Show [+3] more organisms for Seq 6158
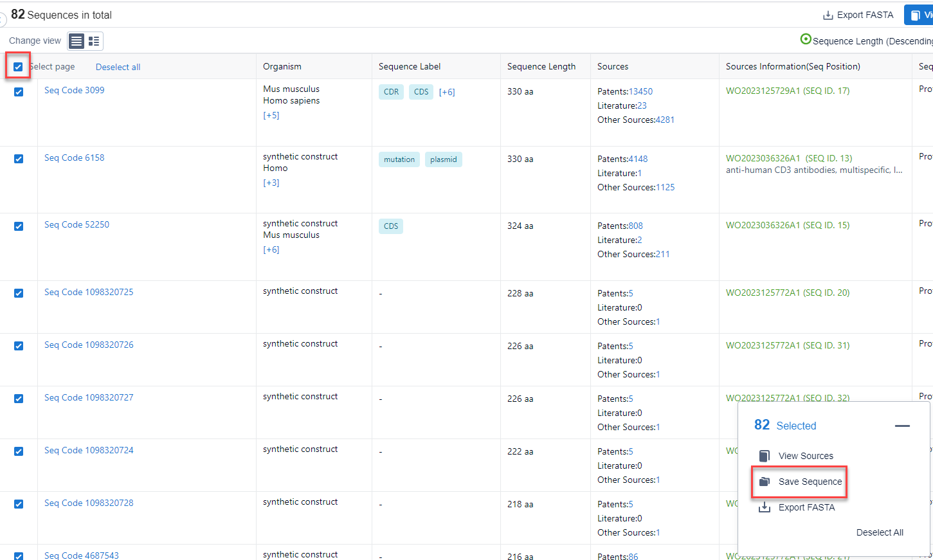933x560 pixels. click(271, 183)
